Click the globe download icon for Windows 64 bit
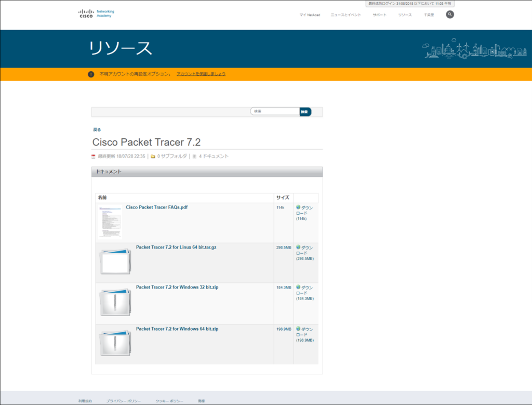Viewport: 532px width, 405px height. [x=298, y=329]
